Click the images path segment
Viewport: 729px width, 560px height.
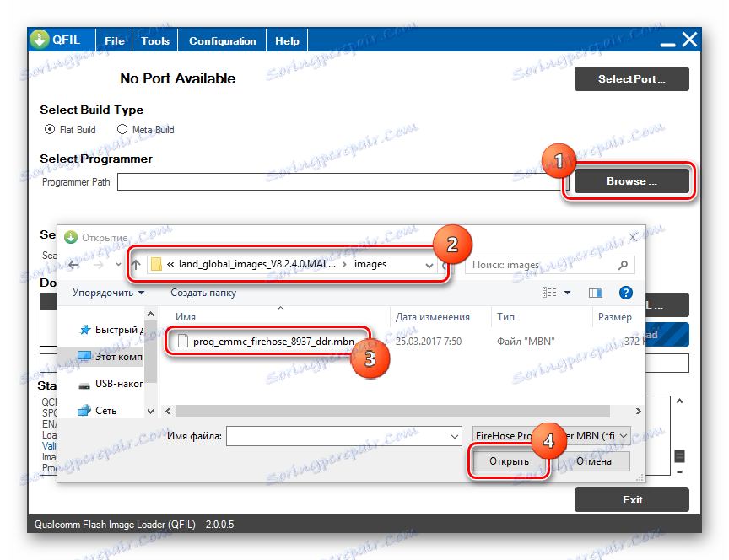click(370, 264)
